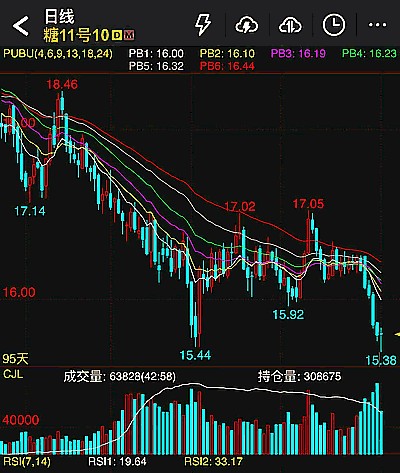Open the lightning bolt quick trade icon

coord(203,25)
